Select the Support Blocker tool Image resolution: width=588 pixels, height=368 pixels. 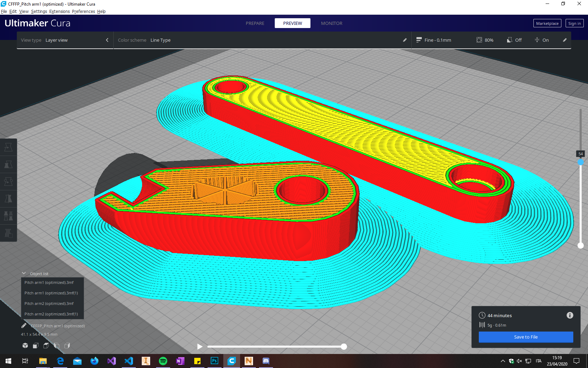(8, 233)
